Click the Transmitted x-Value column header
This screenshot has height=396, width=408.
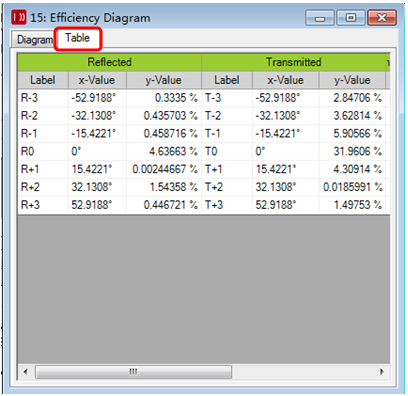click(286, 80)
